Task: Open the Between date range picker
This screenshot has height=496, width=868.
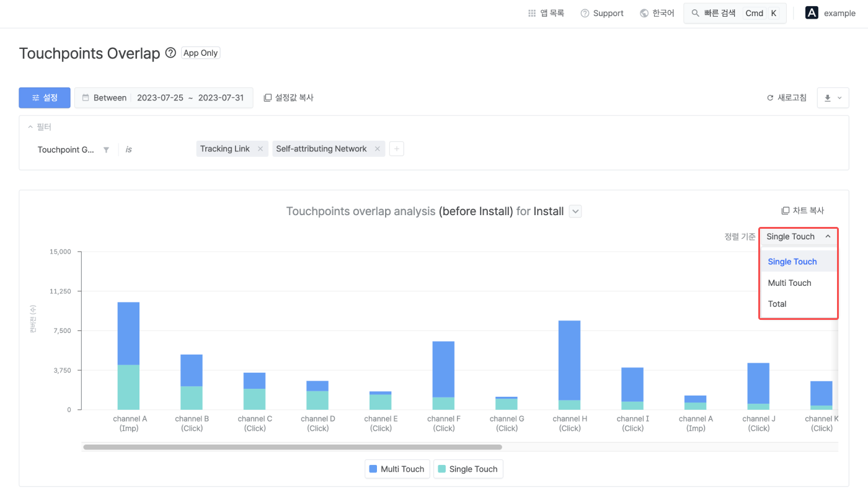Action: point(164,97)
